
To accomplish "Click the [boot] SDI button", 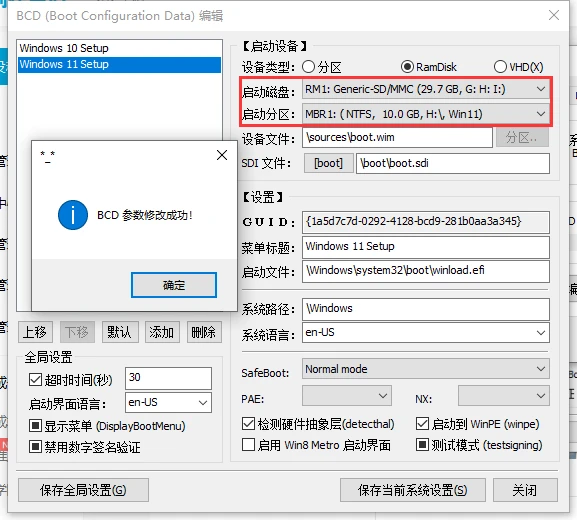I will point(328,163).
